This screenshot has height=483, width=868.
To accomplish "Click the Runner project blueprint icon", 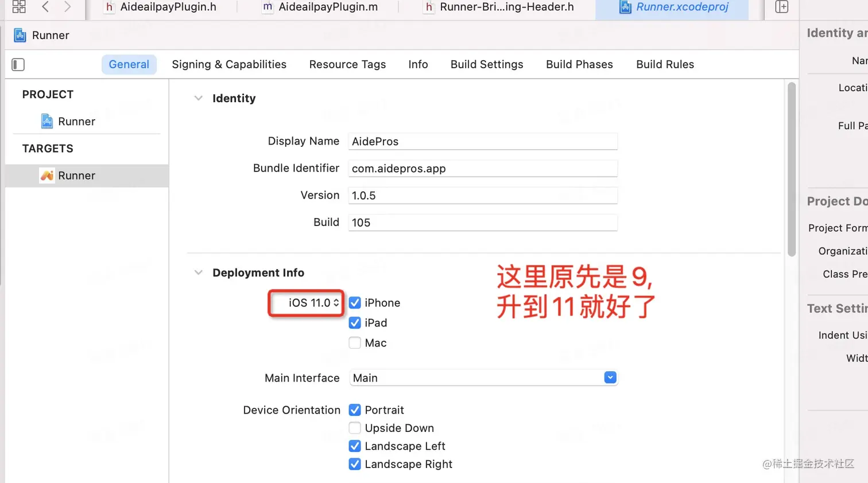I will [47, 122].
